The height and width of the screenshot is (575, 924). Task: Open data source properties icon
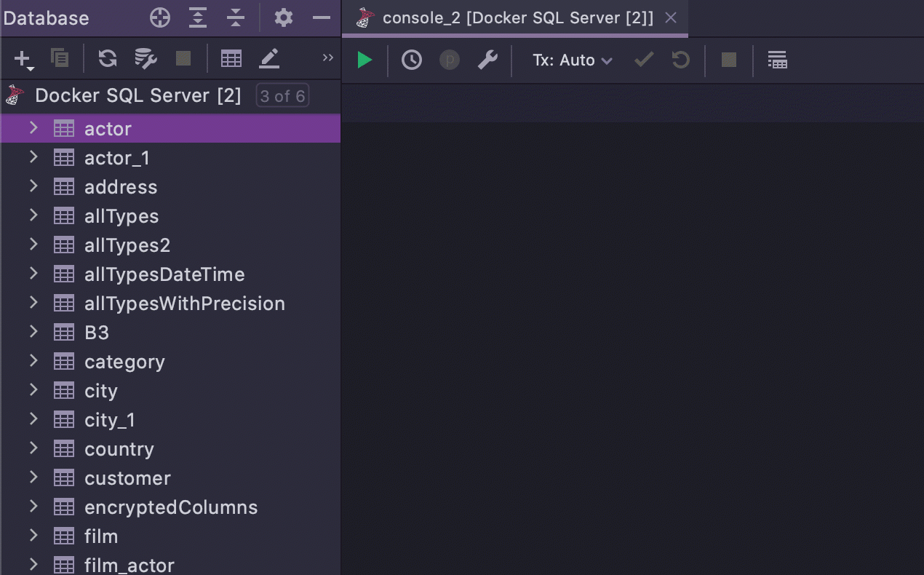[146, 59]
